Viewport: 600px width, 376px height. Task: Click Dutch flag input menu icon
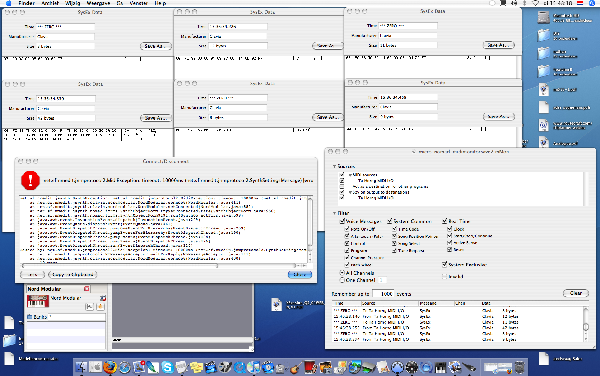click(580, 3)
